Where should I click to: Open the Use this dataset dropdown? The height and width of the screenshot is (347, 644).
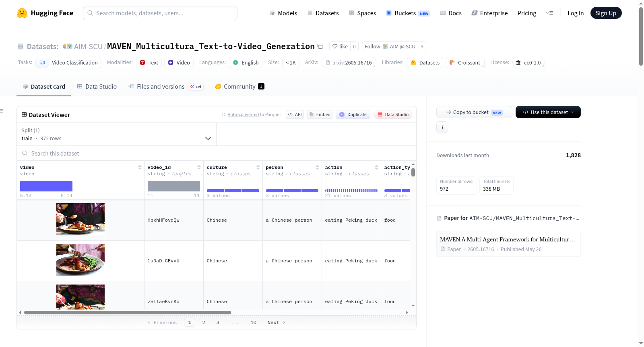[x=548, y=112]
